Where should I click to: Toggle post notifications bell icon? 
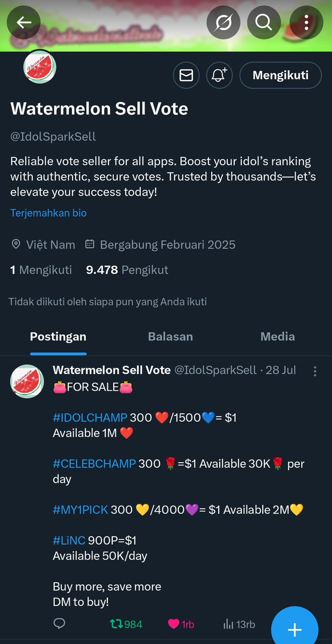(x=219, y=75)
